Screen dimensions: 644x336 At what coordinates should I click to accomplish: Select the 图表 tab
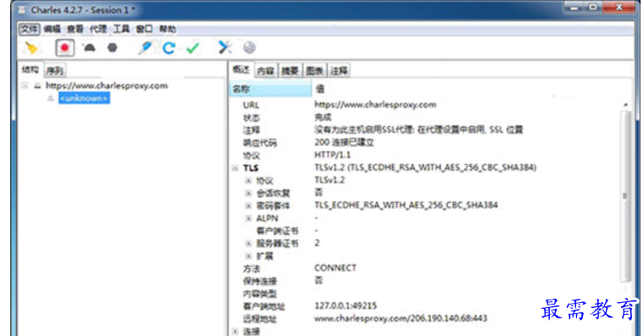tap(314, 70)
